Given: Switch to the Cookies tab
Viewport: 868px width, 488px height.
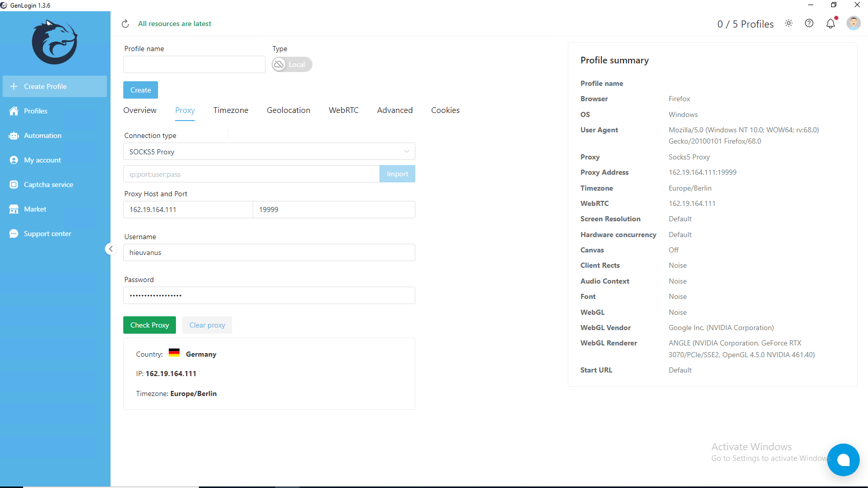Looking at the screenshot, I should pyautogui.click(x=445, y=110).
